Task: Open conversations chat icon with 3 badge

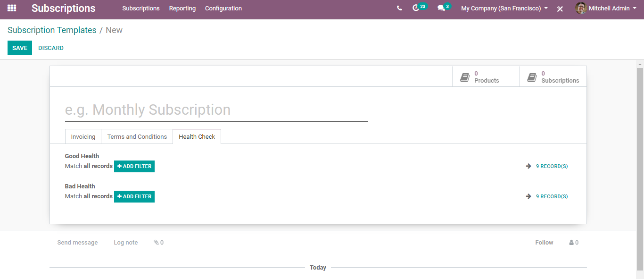Action: (x=444, y=8)
